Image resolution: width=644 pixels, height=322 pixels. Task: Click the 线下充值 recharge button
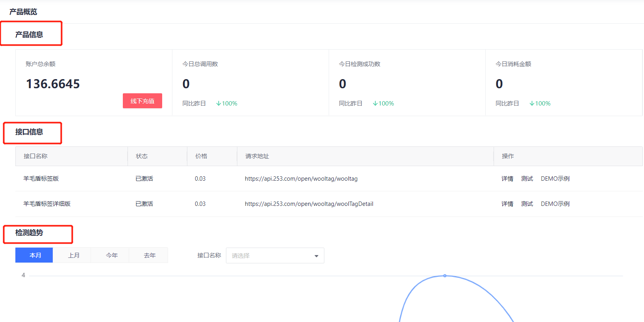tap(142, 101)
